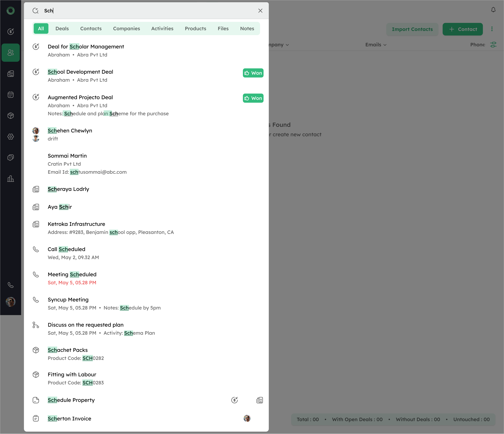Switch to the Companies search tab
The width and height of the screenshot is (504, 434).
(x=126, y=28)
